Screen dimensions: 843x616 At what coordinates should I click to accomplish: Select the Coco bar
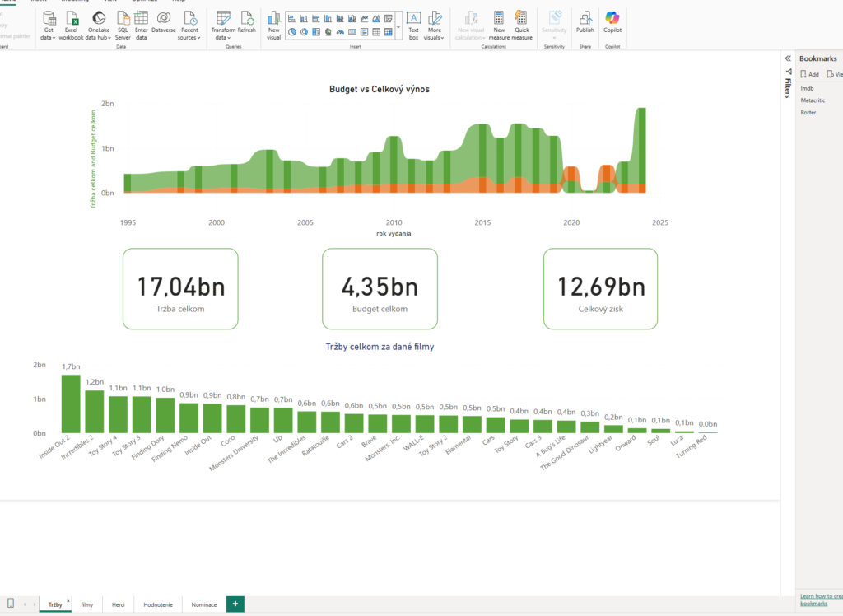236,419
